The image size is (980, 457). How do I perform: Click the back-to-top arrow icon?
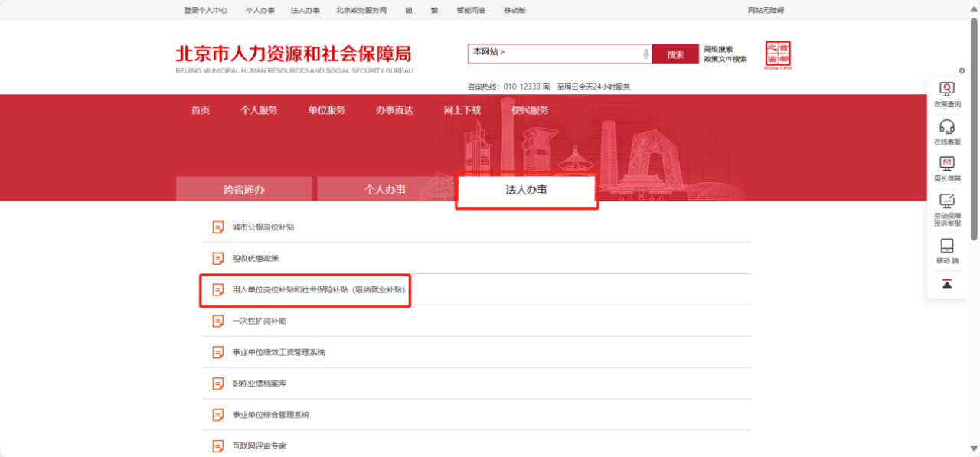click(x=947, y=284)
